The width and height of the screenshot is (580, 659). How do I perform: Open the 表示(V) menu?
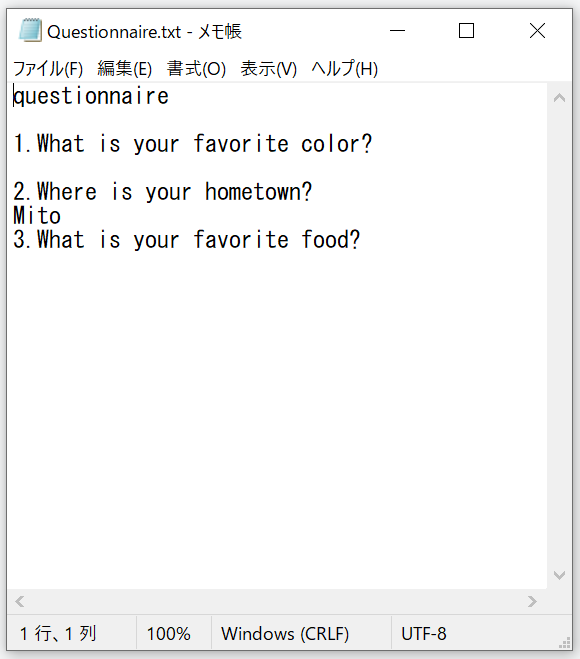coord(269,69)
